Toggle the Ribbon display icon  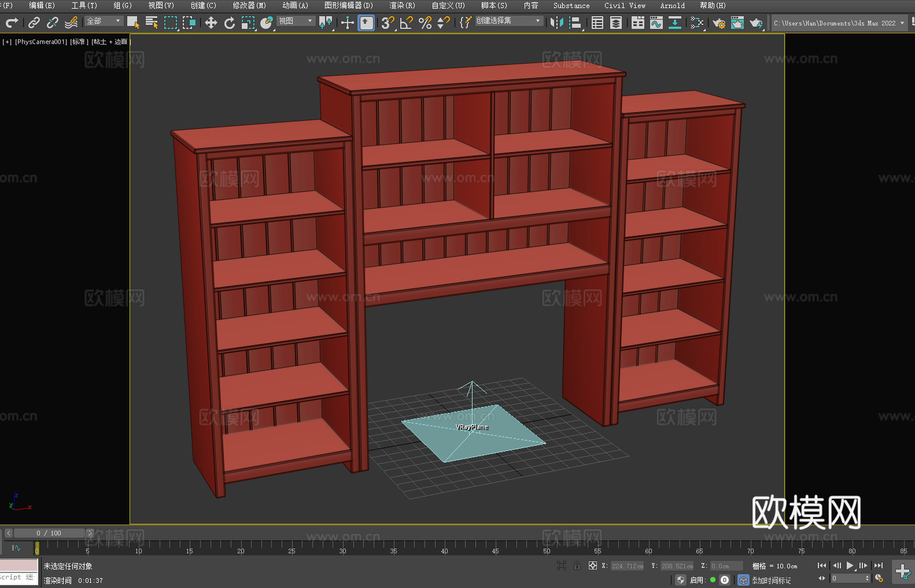[638, 23]
